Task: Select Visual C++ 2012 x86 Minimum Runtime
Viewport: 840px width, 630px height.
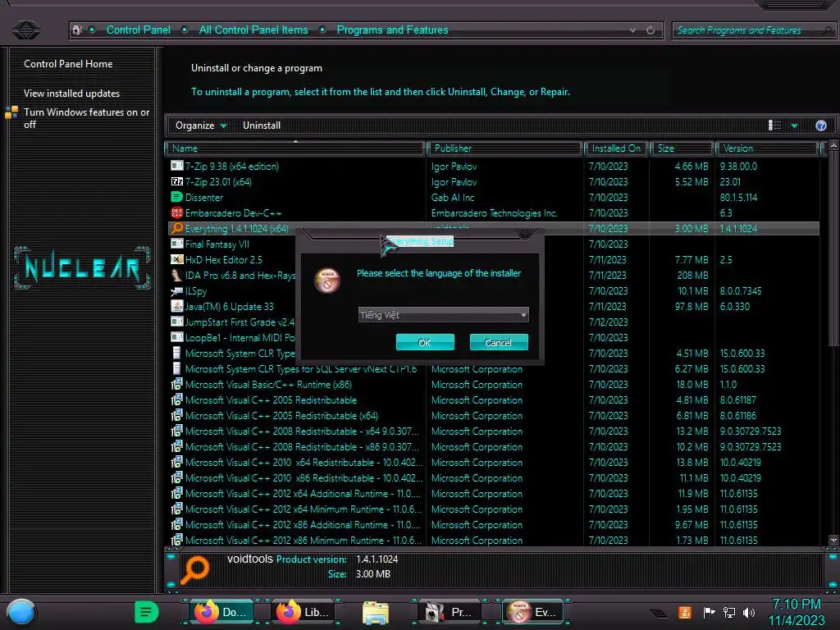Action: (x=494, y=540)
